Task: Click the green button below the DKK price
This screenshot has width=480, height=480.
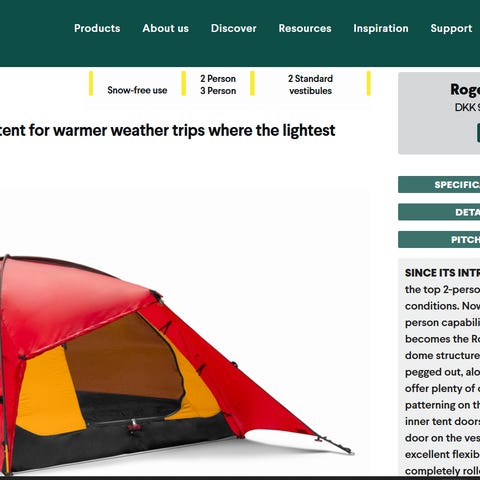Action: 478,133
